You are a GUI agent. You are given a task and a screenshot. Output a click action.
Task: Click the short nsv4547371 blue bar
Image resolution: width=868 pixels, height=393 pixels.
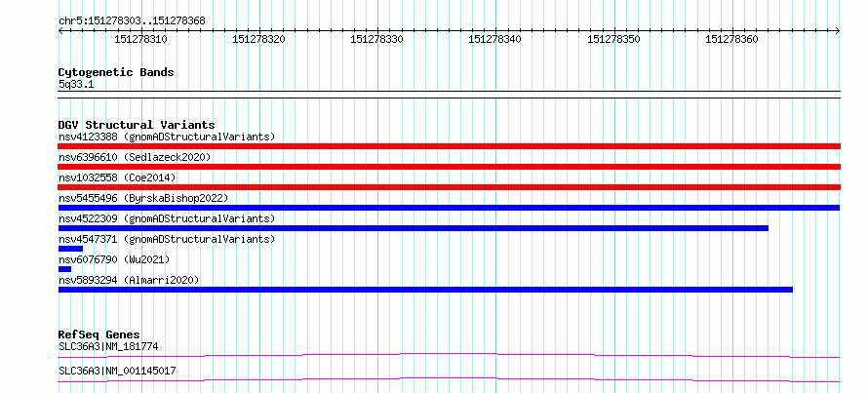(70, 249)
